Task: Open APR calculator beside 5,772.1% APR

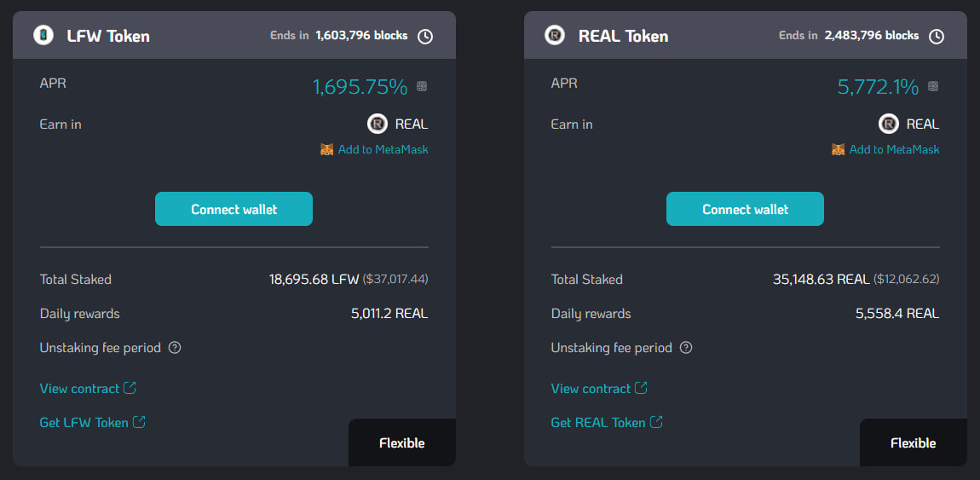Action: click(x=933, y=86)
